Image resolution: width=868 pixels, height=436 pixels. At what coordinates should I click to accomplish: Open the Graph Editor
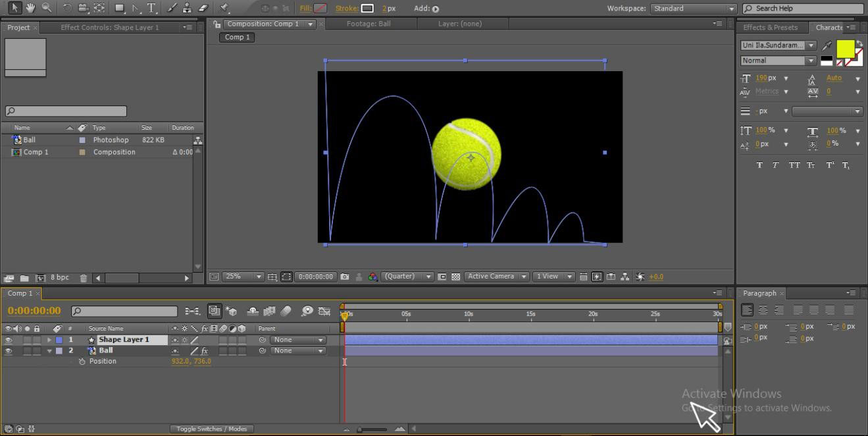pos(325,311)
